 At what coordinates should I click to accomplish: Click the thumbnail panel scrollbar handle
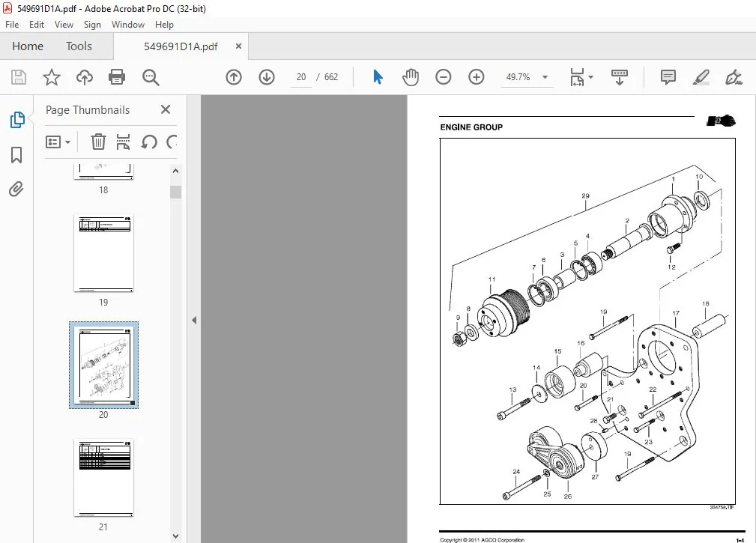point(175,192)
